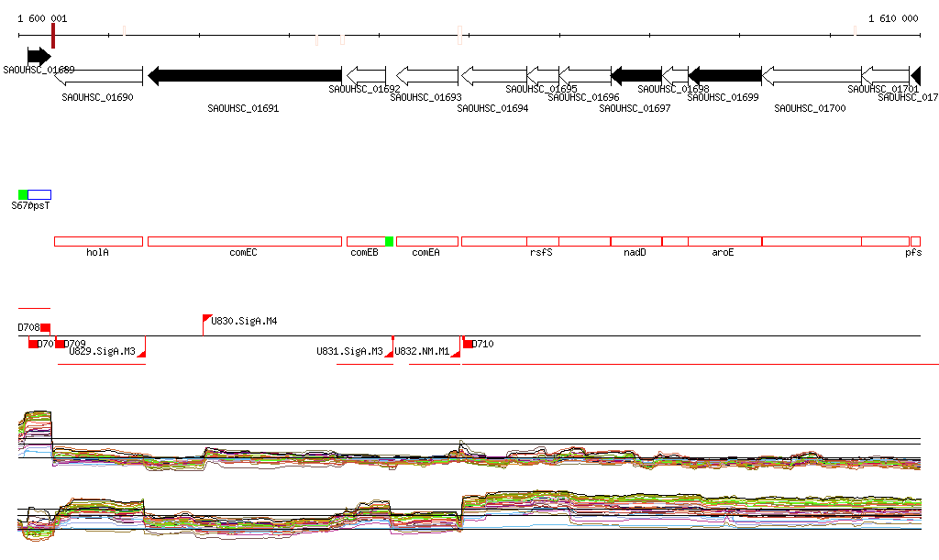Select the nadD gene name label

(635, 252)
